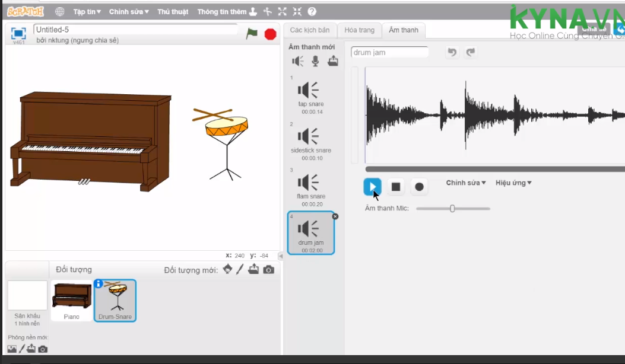Record new sound with microphone icon
625x364 pixels.
pos(315,61)
